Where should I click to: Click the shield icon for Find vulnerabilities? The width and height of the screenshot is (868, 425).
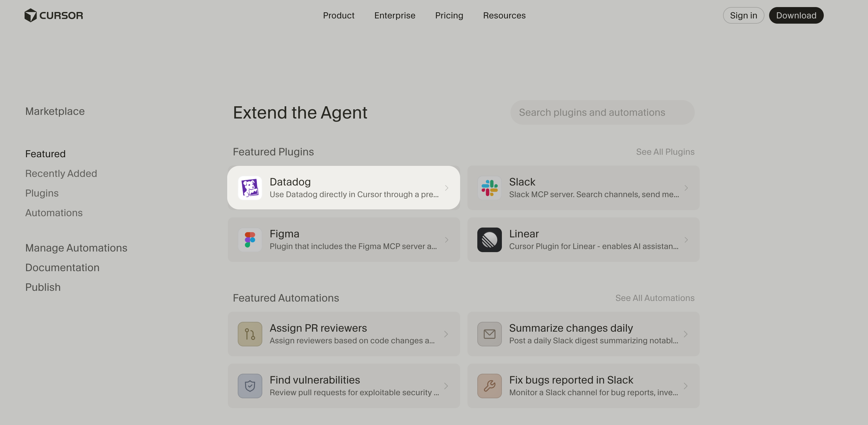click(250, 386)
